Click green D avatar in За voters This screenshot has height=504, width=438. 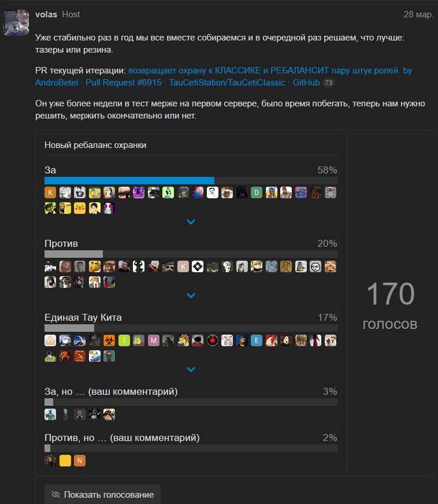click(257, 192)
